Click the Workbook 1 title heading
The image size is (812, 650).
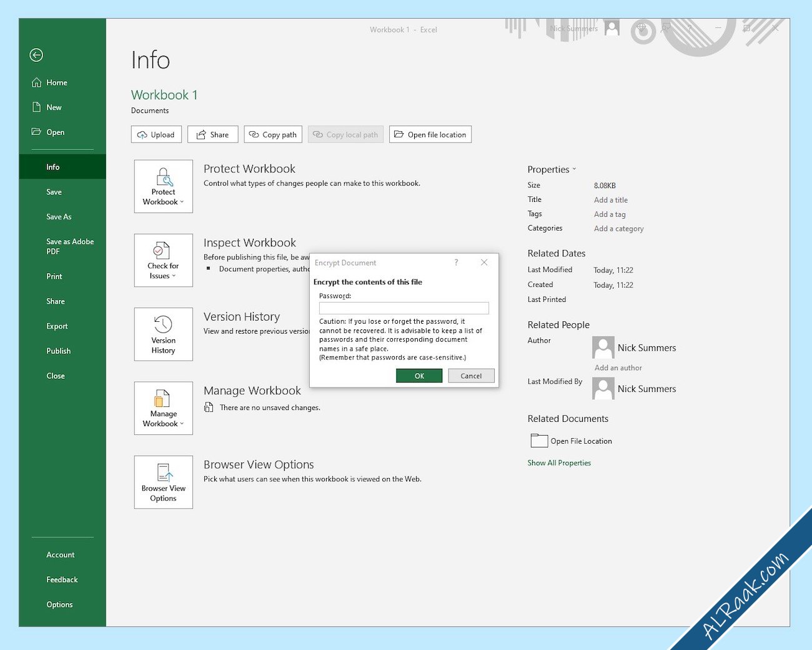tap(164, 95)
